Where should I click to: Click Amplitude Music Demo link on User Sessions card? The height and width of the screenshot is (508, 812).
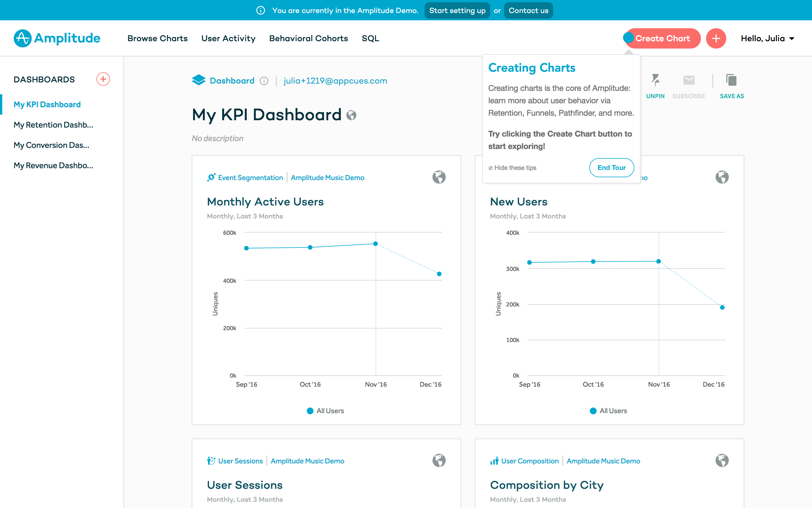tap(307, 461)
